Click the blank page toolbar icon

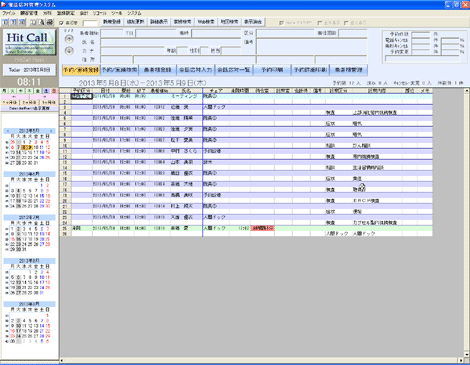point(33,22)
